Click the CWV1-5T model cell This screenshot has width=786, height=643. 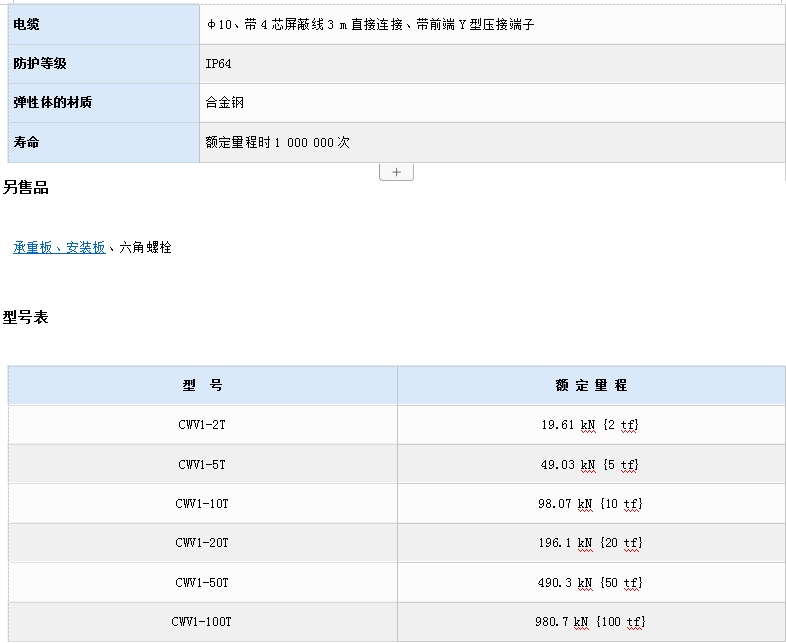203,465
